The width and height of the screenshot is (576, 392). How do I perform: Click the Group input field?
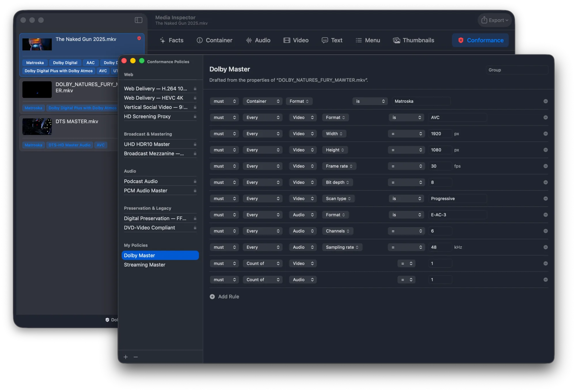click(517, 70)
